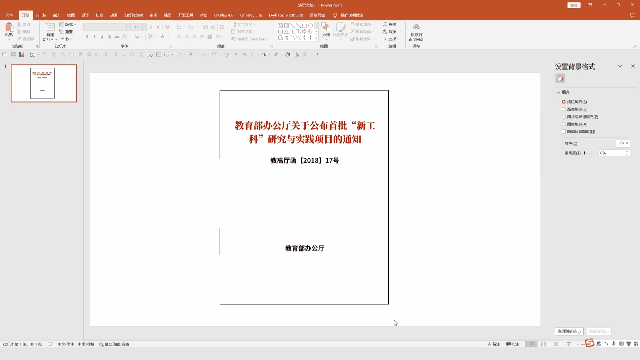Click the Font Color icon

point(163,37)
